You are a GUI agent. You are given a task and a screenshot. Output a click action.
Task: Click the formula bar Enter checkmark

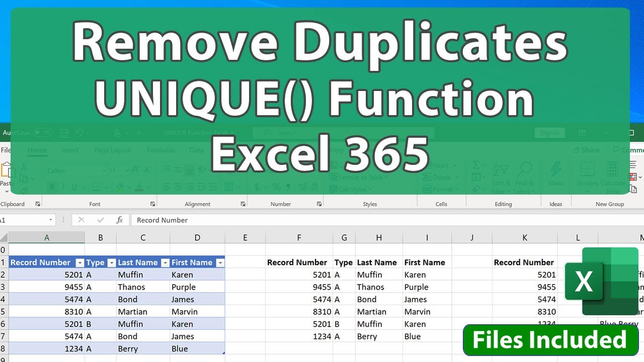coord(101,220)
